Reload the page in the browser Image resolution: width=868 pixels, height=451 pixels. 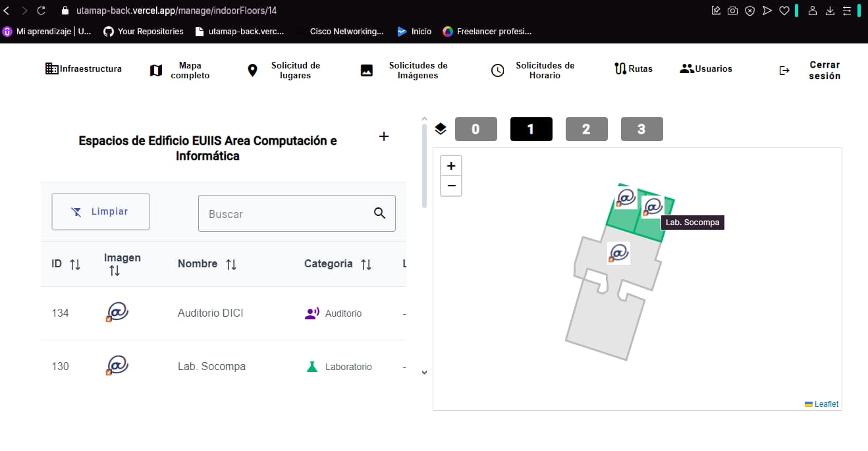point(41,11)
